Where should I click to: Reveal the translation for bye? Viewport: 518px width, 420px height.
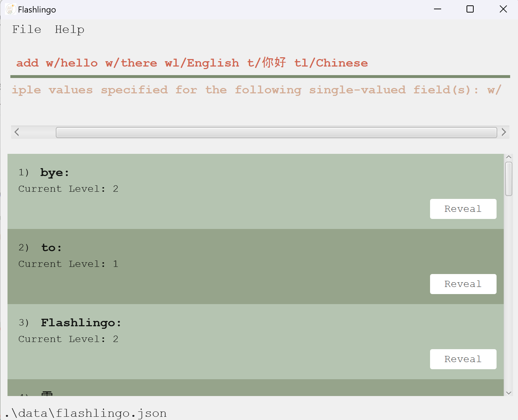(463, 209)
